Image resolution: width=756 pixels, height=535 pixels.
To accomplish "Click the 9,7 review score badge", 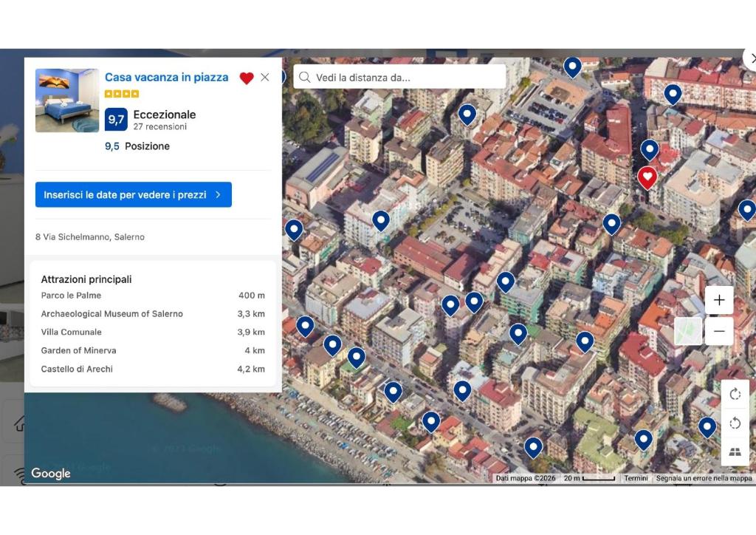I will (x=116, y=119).
